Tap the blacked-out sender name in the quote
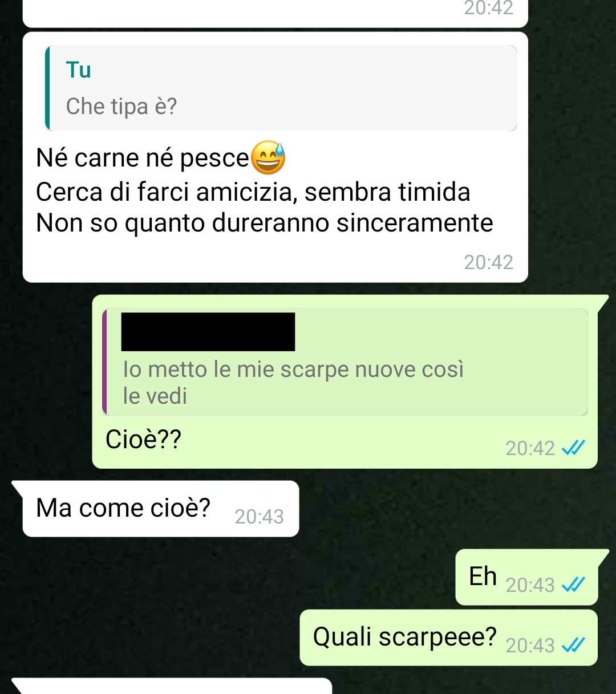Screen dimensions: 616x694 (x=208, y=331)
